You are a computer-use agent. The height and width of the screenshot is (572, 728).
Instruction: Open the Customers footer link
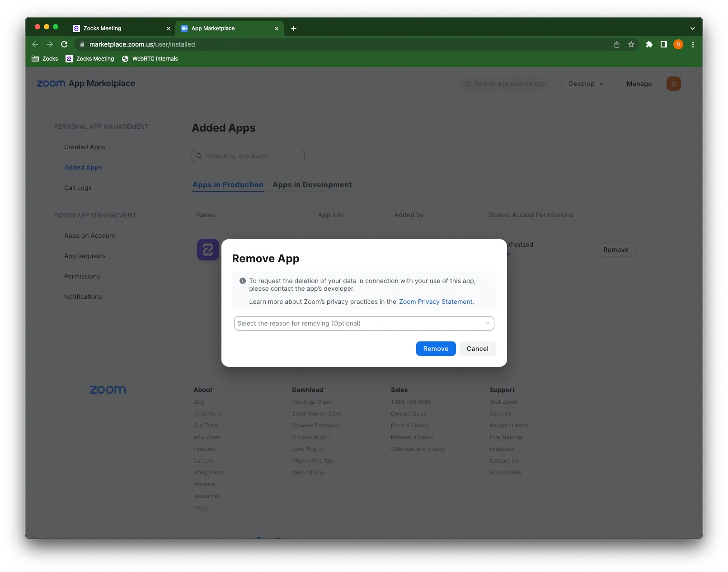(x=207, y=414)
